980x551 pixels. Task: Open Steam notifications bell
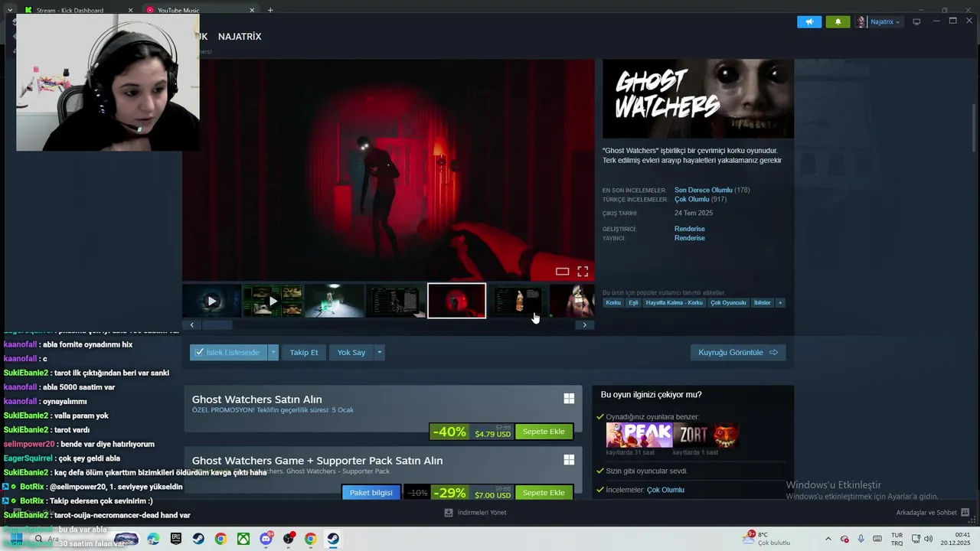click(x=838, y=21)
